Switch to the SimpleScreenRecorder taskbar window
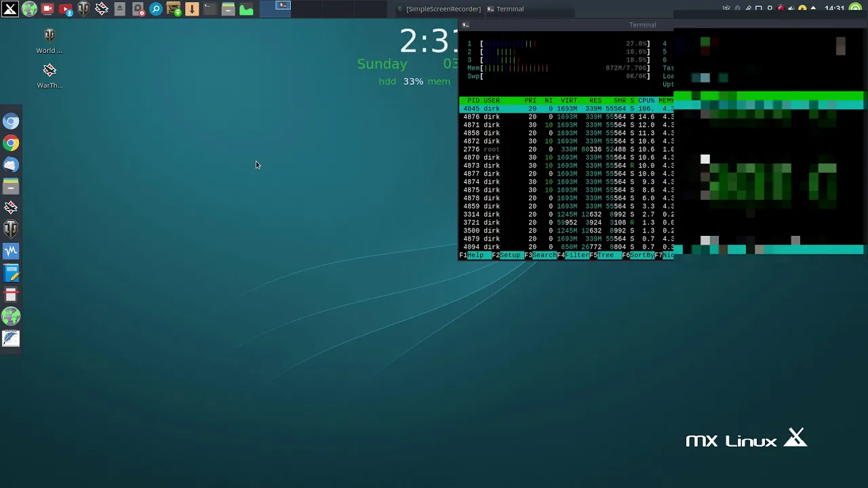 (439, 9)
